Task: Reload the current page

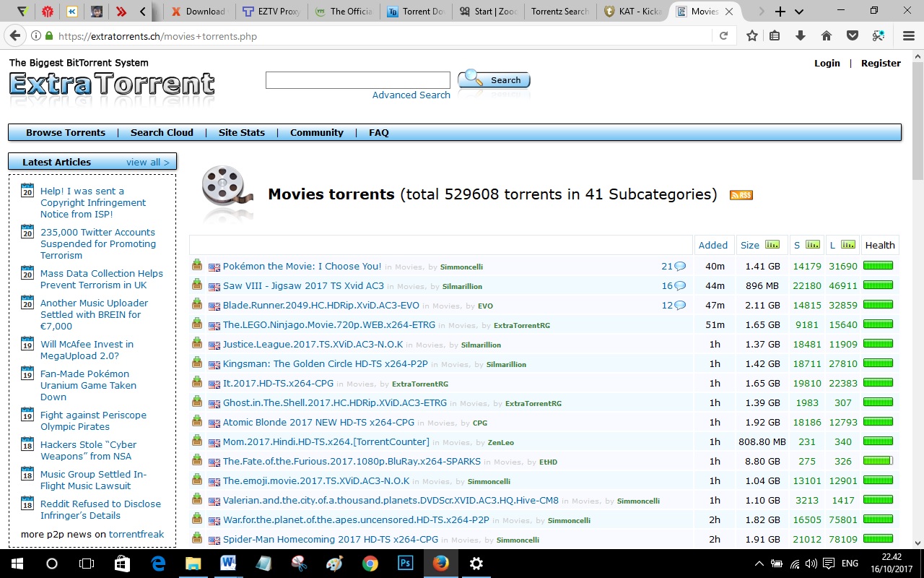Action: click(723, 36)
